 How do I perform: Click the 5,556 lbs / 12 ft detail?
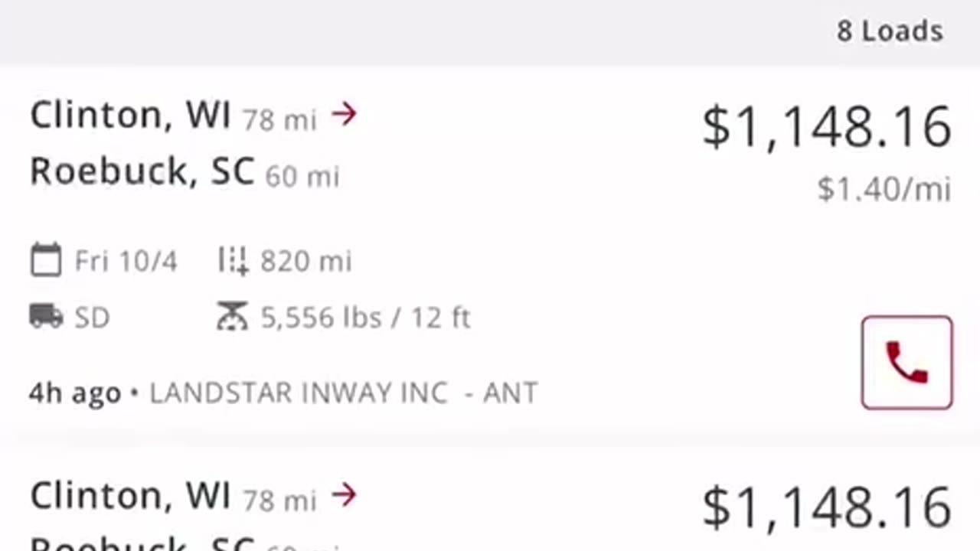point(365,317)
